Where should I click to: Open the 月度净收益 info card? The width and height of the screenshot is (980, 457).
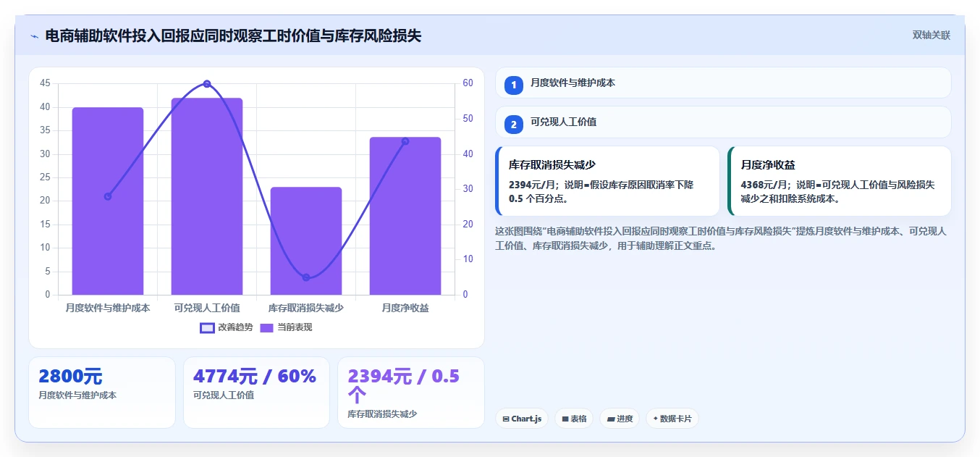pos(840,181)
